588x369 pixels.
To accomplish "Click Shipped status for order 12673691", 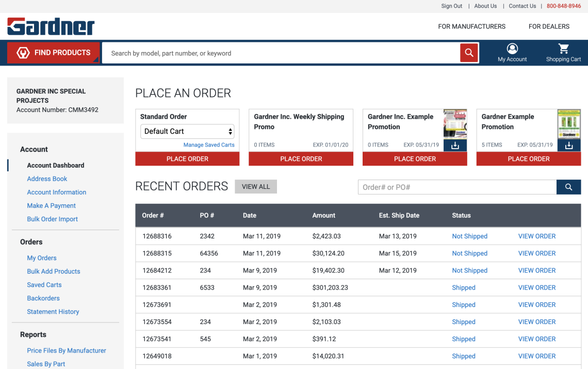I will (x=464, y=305).
